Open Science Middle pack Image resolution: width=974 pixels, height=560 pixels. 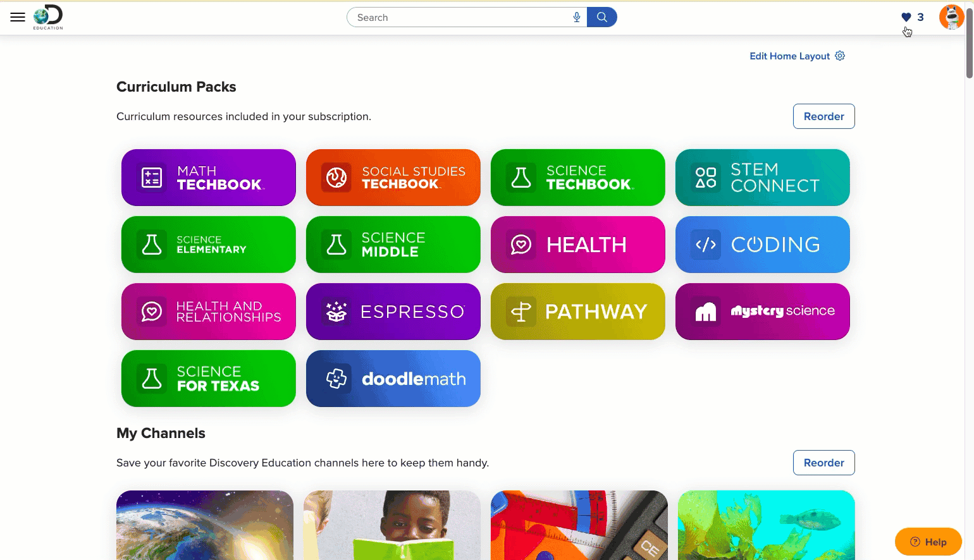[x=393, y=245]
